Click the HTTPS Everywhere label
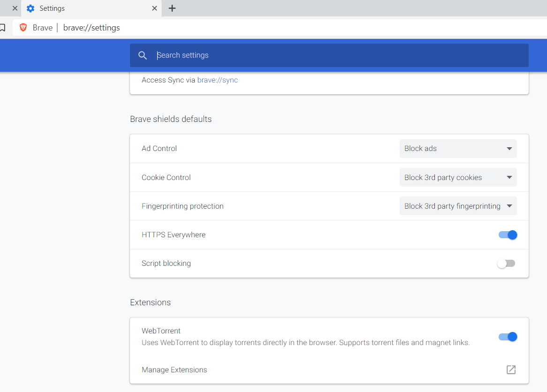This screenshot has width=547, height=392. pos(174,235)
